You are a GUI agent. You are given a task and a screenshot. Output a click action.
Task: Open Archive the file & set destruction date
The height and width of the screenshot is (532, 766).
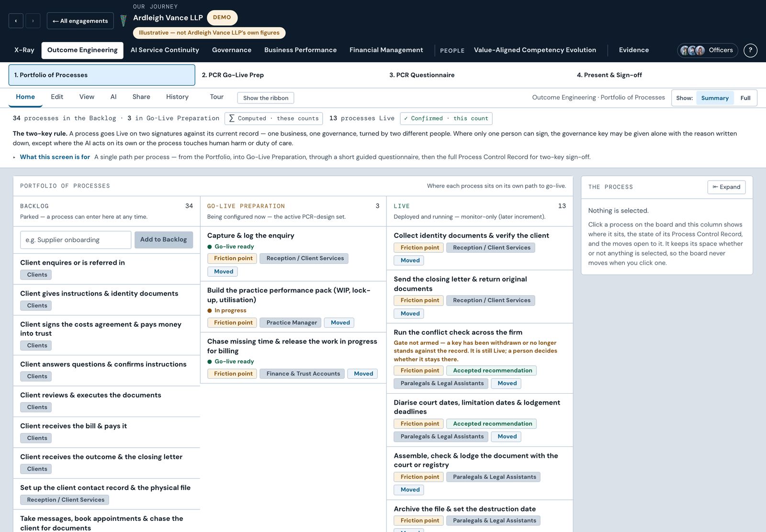click(479, 516)
